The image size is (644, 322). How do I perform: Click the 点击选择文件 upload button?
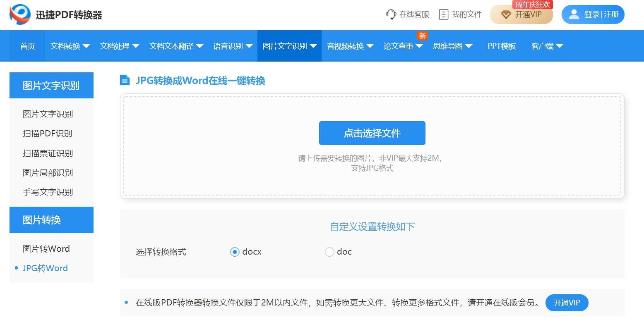click(x=372, y=133)
